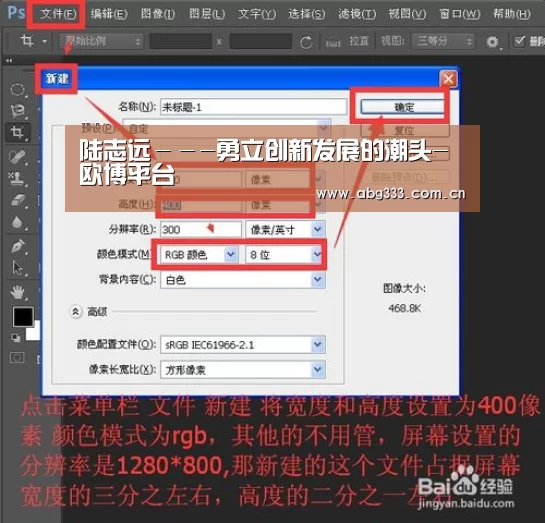Open the 文字(Y) menu
This screenshot has width=545, height=523.
(257, 14)
